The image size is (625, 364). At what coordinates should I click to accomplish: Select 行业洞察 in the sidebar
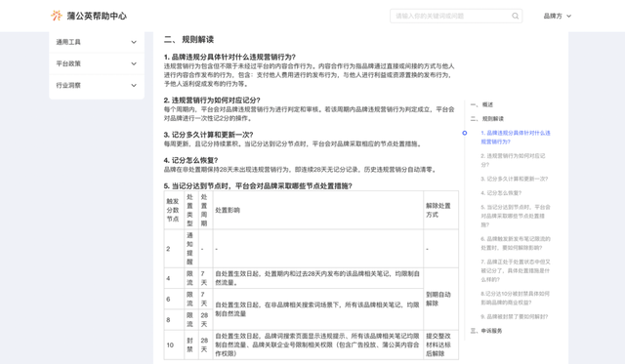pos(68,85)
